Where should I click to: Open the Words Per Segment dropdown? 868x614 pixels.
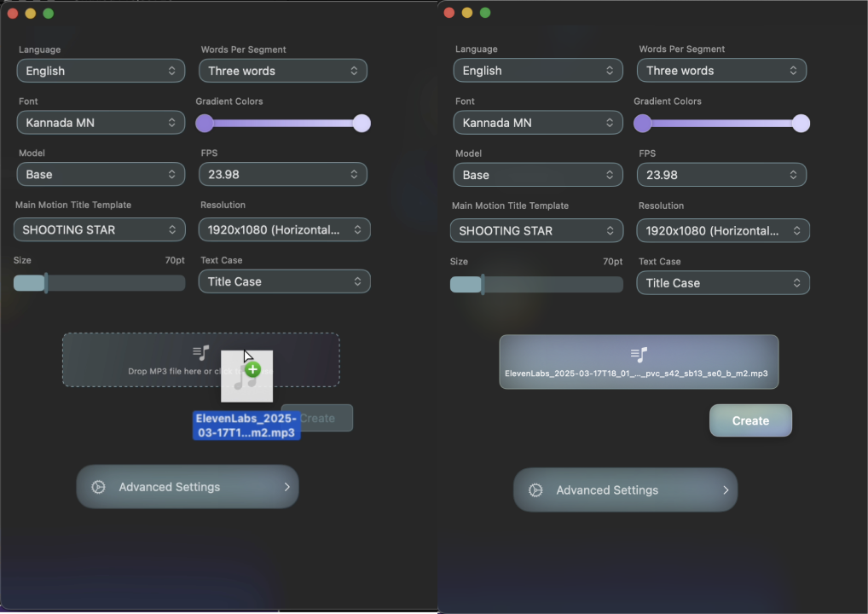point(282,71)
